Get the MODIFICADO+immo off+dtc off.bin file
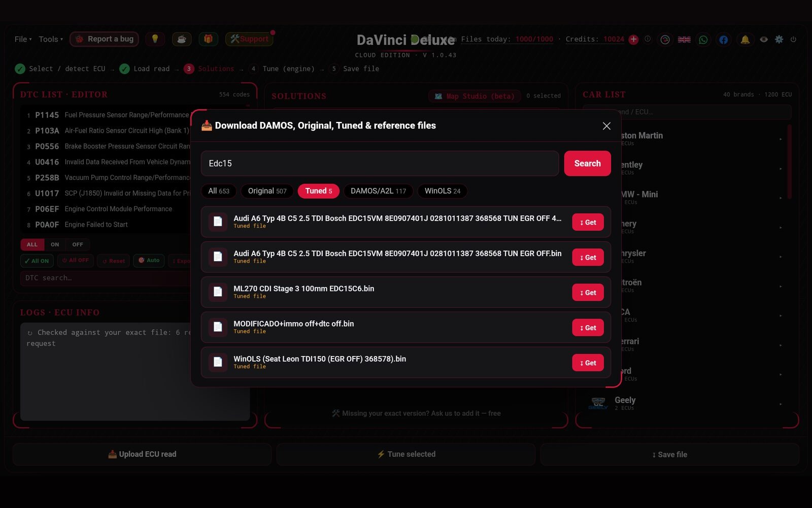The image size is (812, 508). (588, 328)
